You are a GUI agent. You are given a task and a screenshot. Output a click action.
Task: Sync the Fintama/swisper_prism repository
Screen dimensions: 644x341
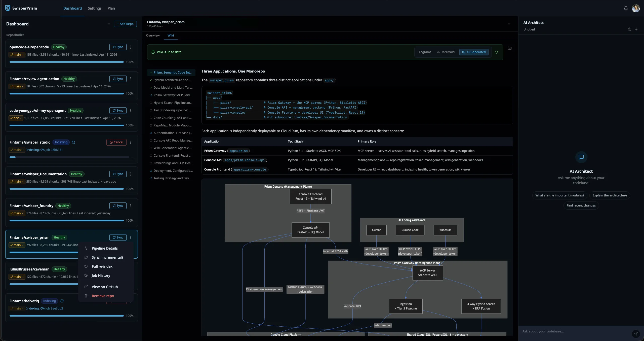point(118,237)
